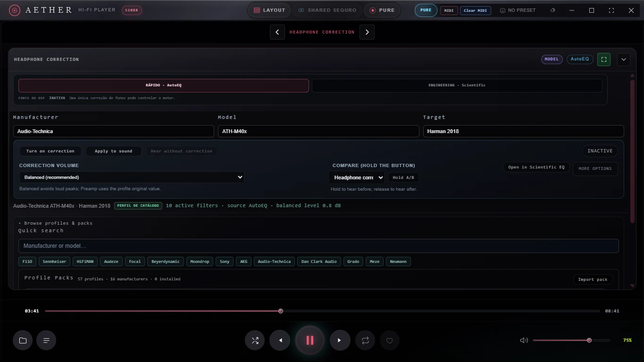Skip to previous track
The height and width of the screenshot is (362, 644).
pos(280,340)
